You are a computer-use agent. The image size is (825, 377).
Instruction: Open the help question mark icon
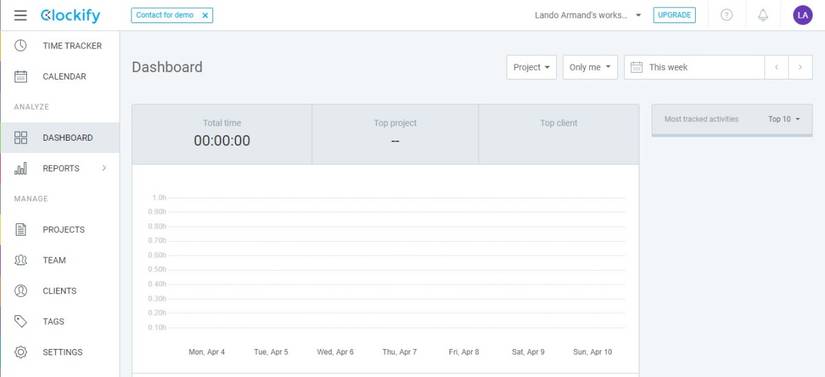(727, 15)
